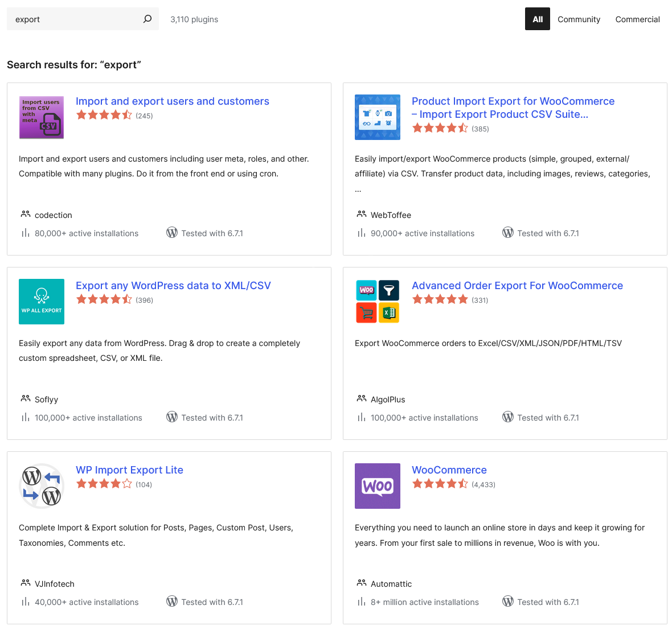The height and width of the screenshot is (634, 672).
Task: Click the WebToffee author name
Action: pos(391,215)
